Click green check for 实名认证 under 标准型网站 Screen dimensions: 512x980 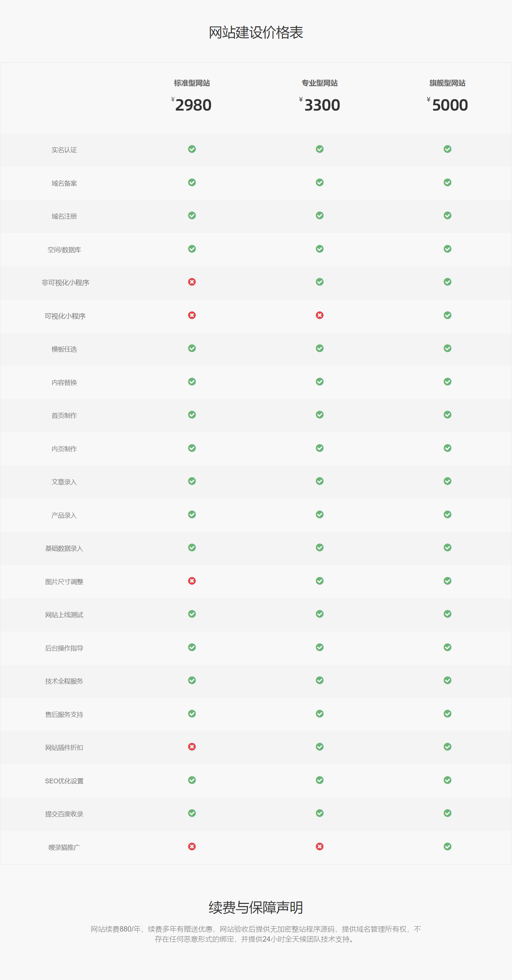(192, 149)
